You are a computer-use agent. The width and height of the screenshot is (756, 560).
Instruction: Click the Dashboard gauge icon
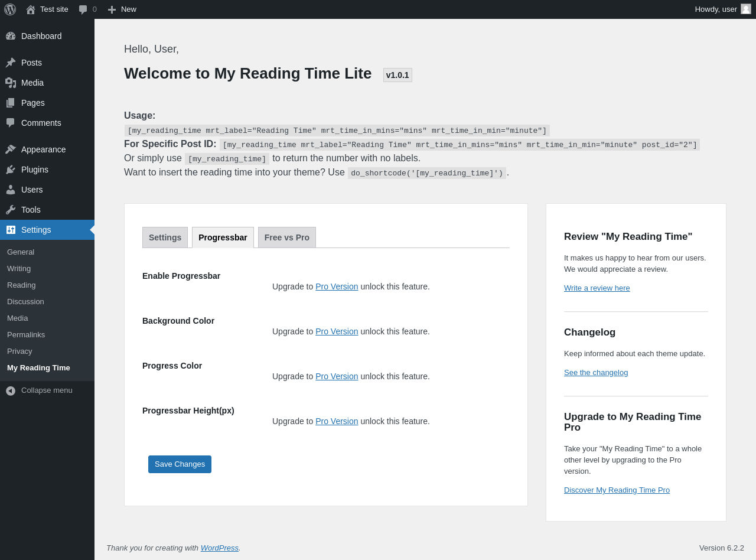coord(11,36)
